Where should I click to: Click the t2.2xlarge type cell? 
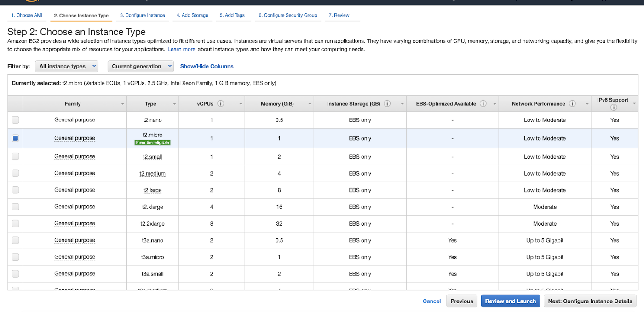tap(152, 224)
